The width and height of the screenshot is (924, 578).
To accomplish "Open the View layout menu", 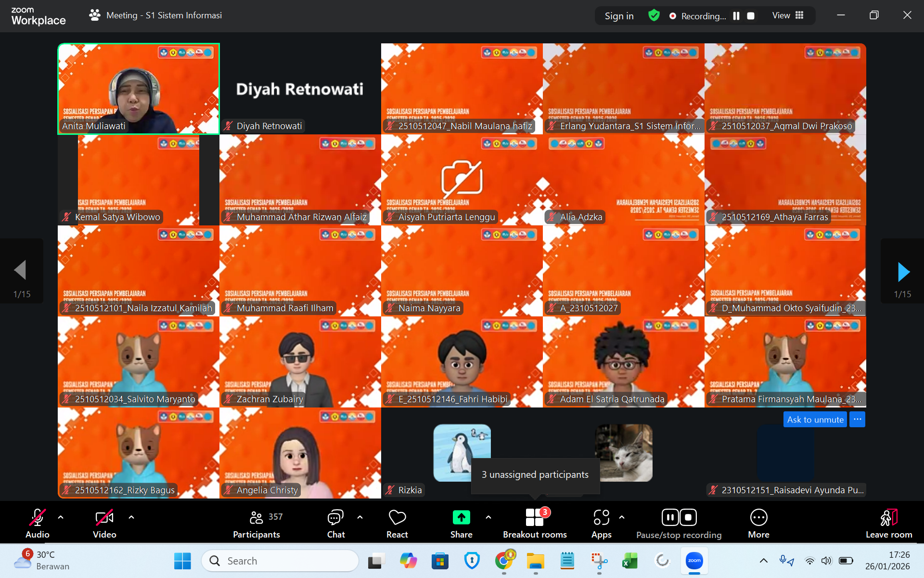I will point(788,15).
